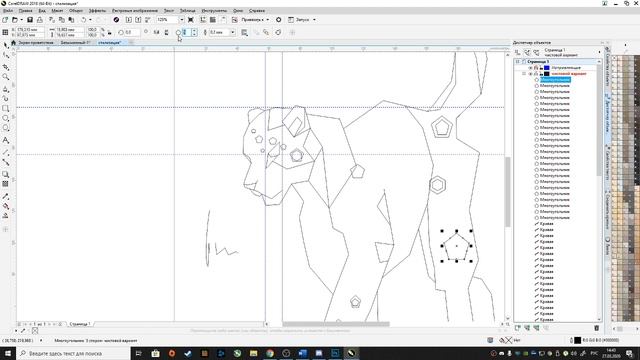Increase polygon sides with stepper arrow
Image resolution: width=640 pixels, height=360 pixels.
[x=194, y=31]
